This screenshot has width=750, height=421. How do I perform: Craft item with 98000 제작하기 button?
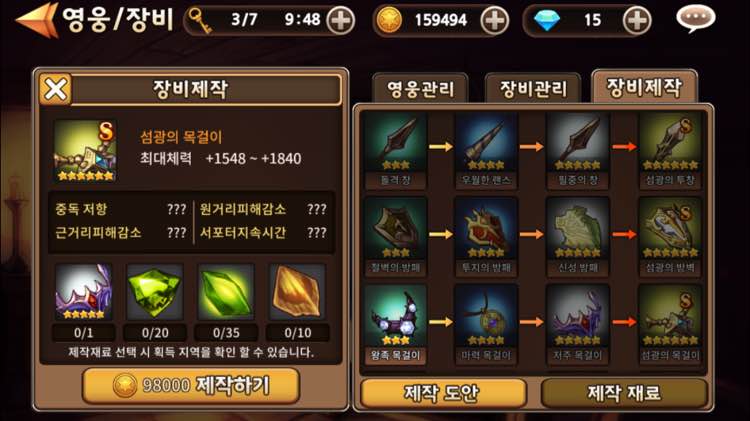tap(191, 385)
